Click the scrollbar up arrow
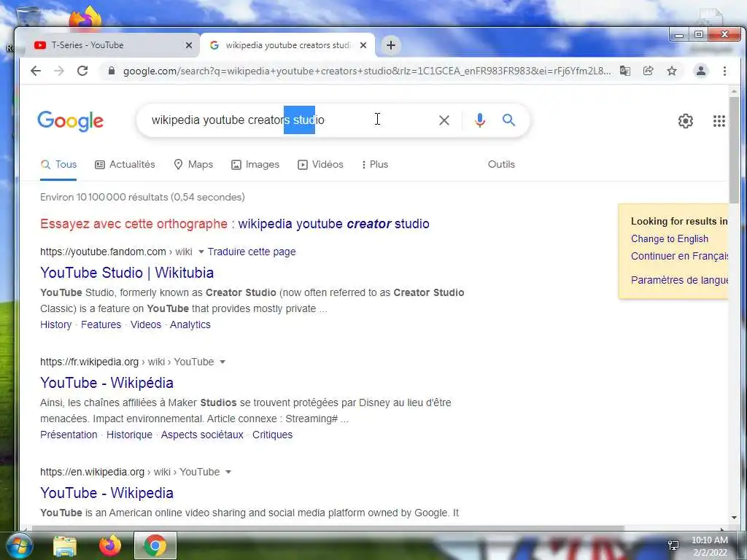This screenshot has width=747, height=560. pyautogui.click(x=734, y=91)
